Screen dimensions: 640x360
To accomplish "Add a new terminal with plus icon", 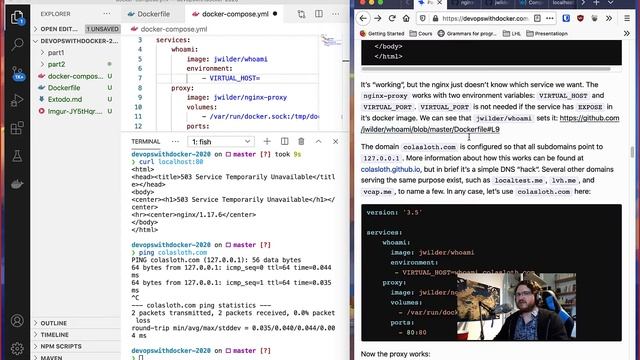I will click(267, 141).
